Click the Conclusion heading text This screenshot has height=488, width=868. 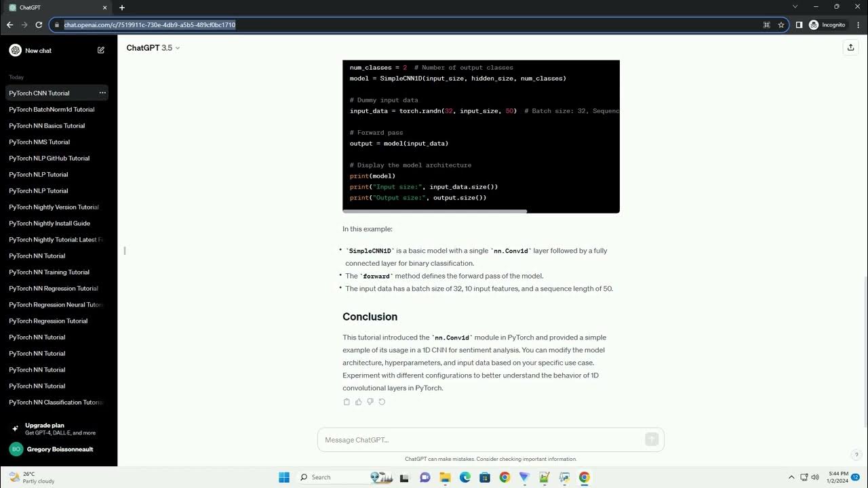tap(370, 317)
